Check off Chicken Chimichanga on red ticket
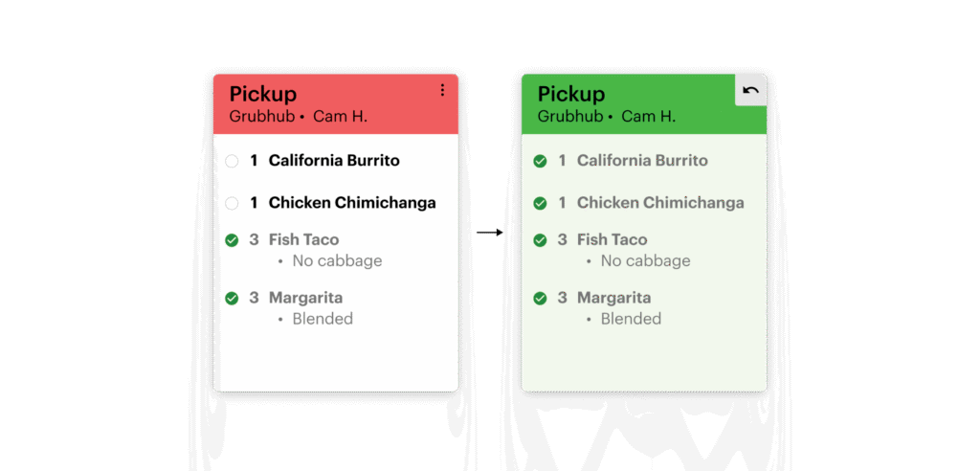Screen dimensions: 980x471 (x=232, y=203)
